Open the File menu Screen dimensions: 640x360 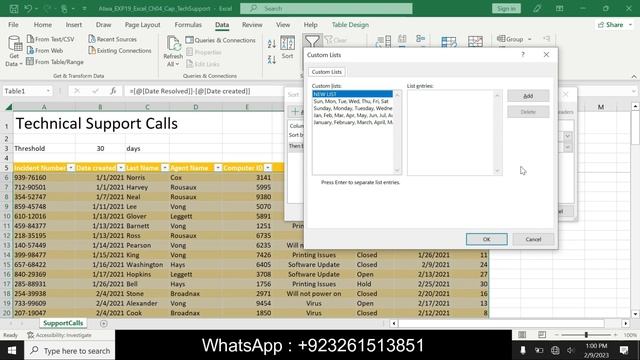coord(13,25)
